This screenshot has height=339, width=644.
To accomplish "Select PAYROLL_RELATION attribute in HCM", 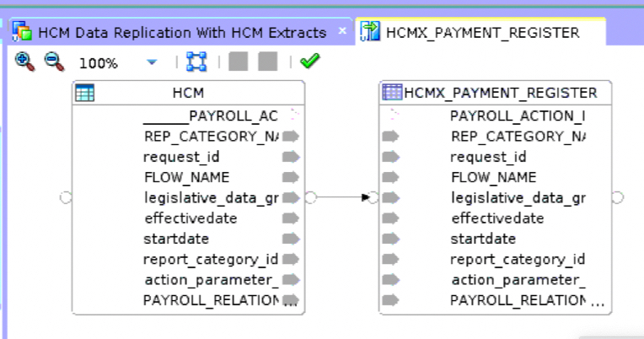I will [x=211, y=300].
